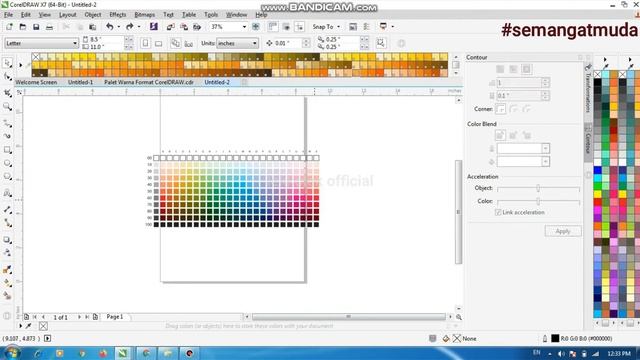Select the Rectangle tool
This screenshot has width=640, height=360.
7,150
